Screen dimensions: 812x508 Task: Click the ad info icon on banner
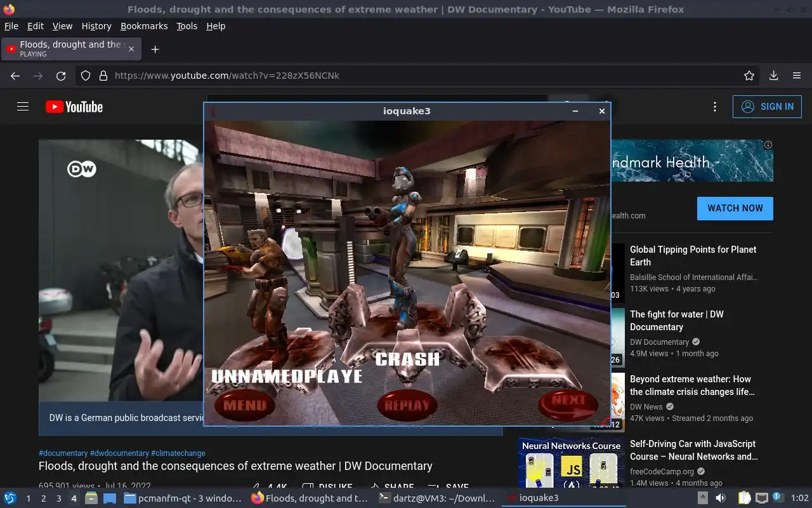pos(768,145)
